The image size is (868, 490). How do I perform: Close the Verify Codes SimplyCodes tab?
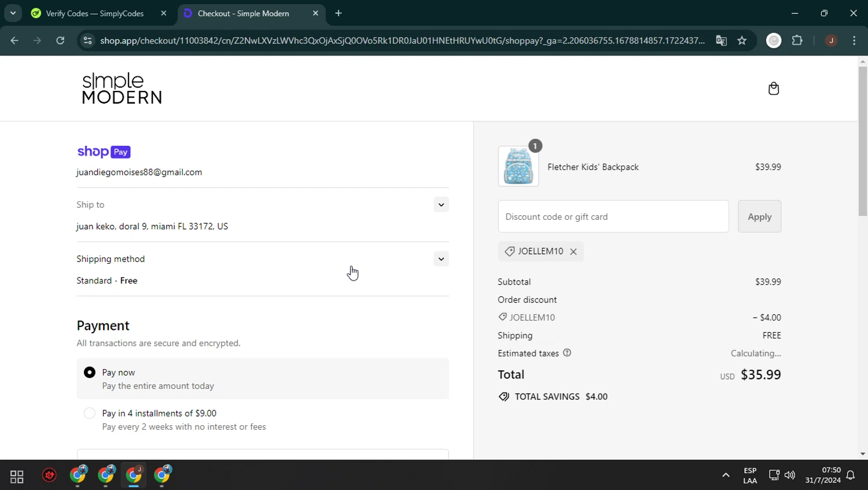164,13
